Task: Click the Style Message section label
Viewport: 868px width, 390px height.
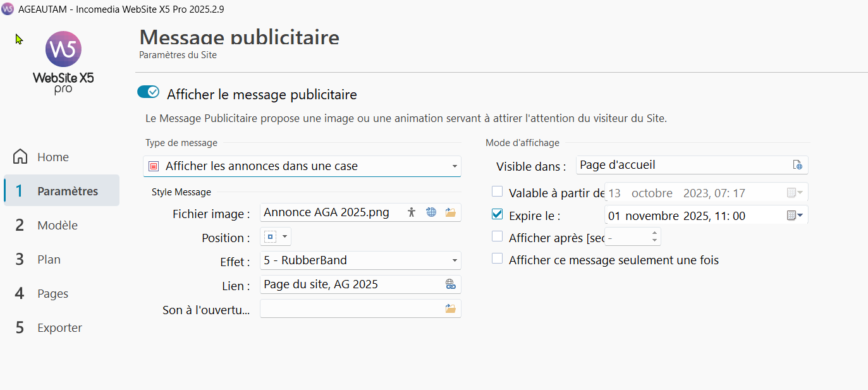Action: click(181, 192)
